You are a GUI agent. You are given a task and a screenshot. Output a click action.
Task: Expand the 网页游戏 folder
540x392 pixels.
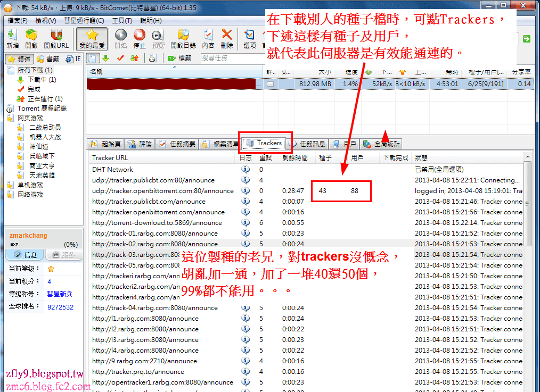tap(30, 118)
